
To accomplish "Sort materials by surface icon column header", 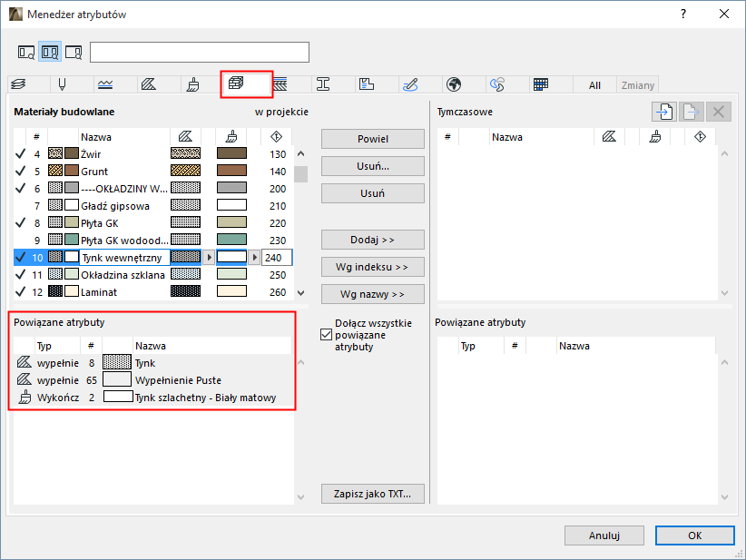I will pos(231,137).
